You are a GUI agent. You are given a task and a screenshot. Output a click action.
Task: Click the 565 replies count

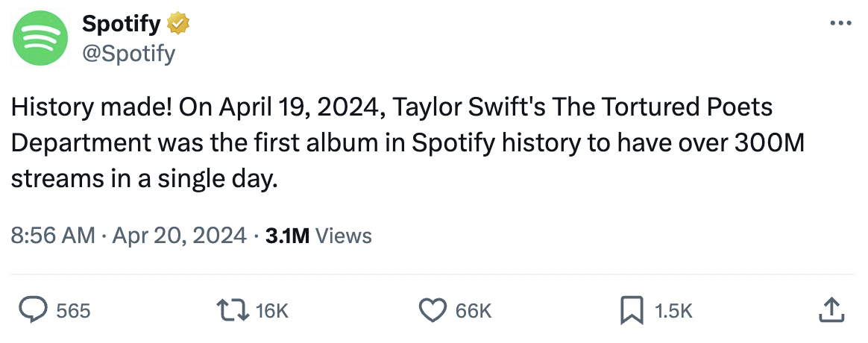(73, 311)
